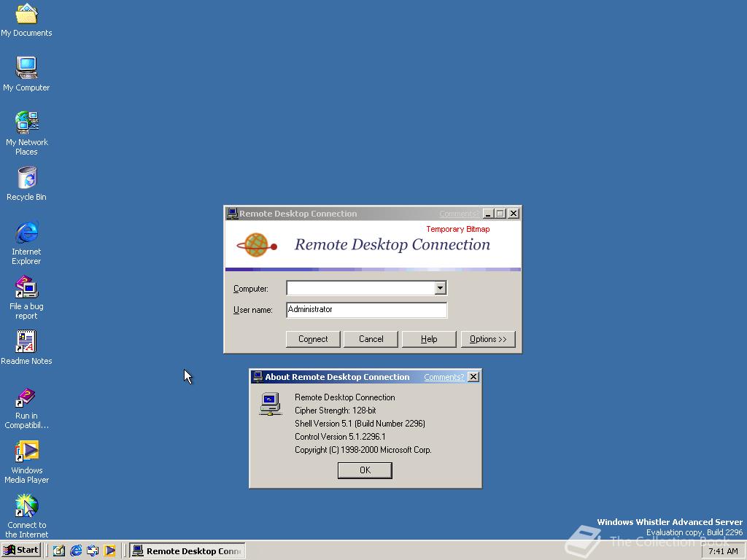
Task: Click inside the Computer combo box field
Action: tap(360, 287)
